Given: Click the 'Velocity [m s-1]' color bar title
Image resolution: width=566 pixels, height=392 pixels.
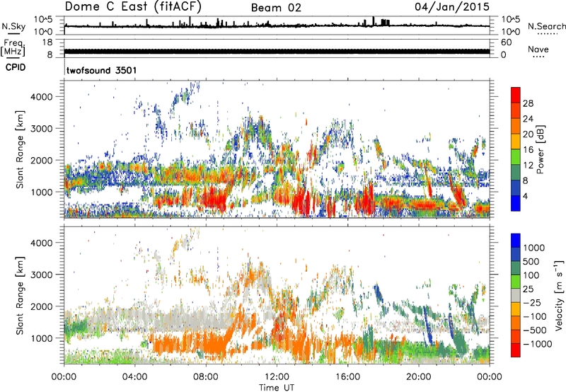Looking at the screenshot, I should click(559, 295).
